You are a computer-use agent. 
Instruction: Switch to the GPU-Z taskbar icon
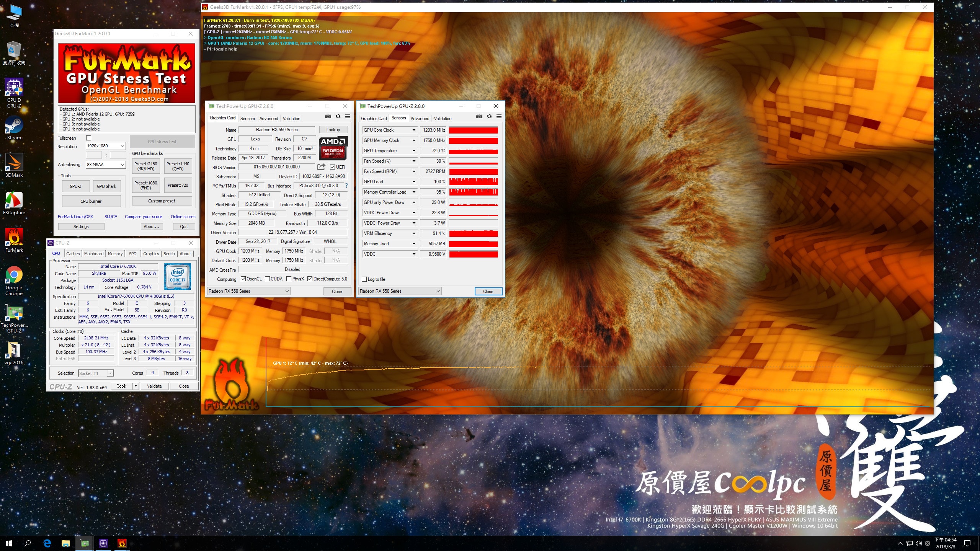[x=85, y=543]
